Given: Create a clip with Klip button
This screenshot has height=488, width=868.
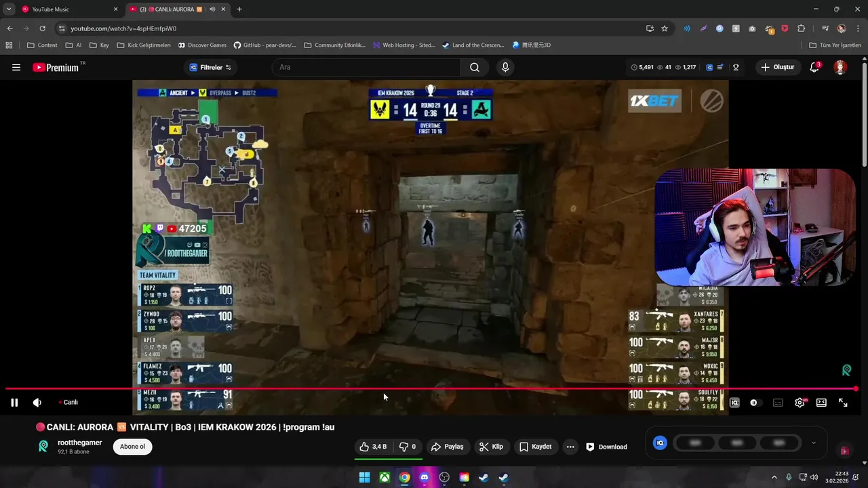Looking at the screenshot, I should (492, 447).
